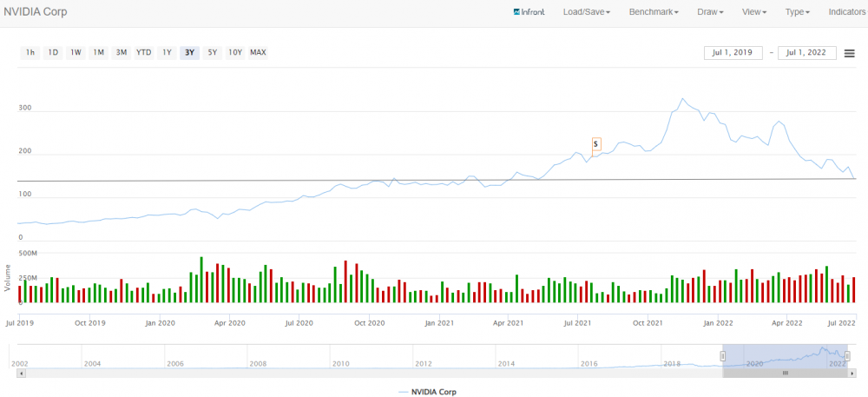Open the Type dropdown menu

point(798,11)
